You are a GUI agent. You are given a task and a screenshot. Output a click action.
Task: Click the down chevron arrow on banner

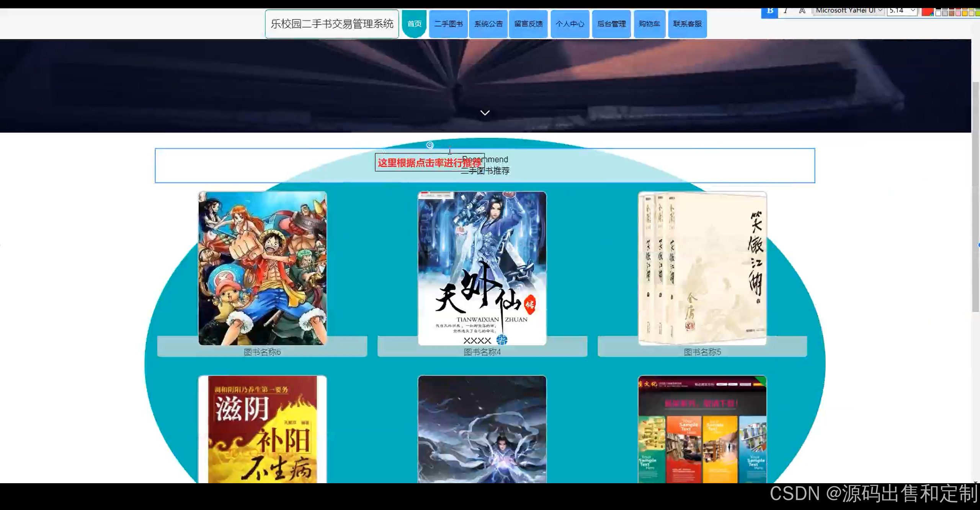point(485,113)
